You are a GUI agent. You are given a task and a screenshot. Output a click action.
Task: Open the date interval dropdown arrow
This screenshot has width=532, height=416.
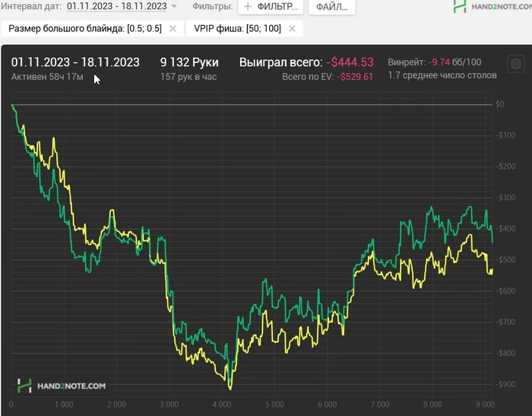point(174,6)
